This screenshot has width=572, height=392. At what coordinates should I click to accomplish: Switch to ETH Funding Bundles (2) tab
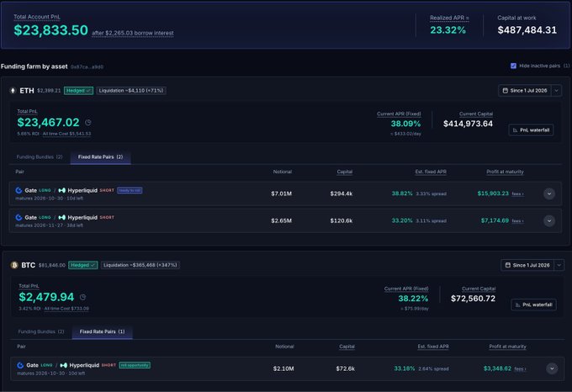pyautogui.click(x=40, y=156)
